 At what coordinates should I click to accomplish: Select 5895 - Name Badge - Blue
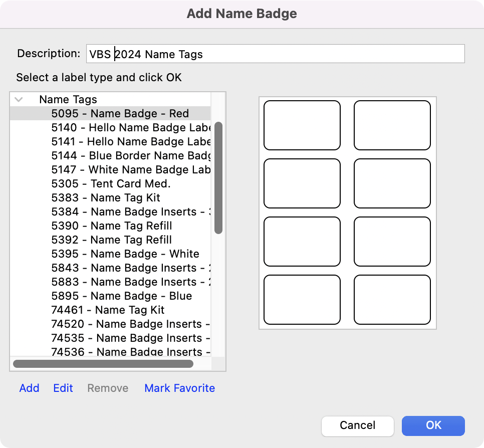[x=121, y=296]
